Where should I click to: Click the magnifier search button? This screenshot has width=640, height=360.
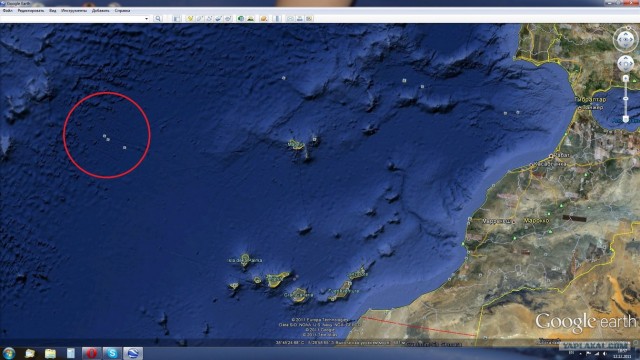coord(158,18)
